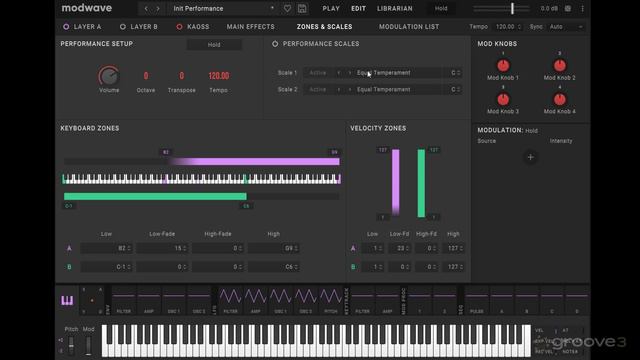Toggle the Kaoss power button

pos(179,27)
